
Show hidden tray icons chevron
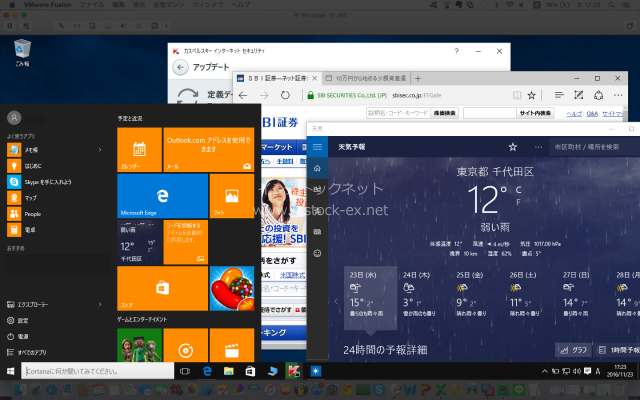click(544, 371)
